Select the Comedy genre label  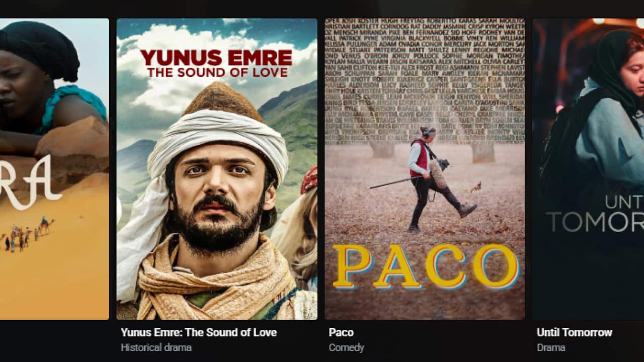pyautogui.click(x=346, y=347)
